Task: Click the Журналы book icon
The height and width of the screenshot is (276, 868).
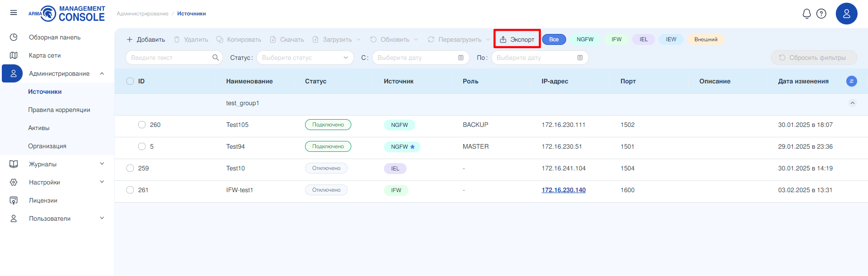Action: pyautogui.click(x=14, y=164)
